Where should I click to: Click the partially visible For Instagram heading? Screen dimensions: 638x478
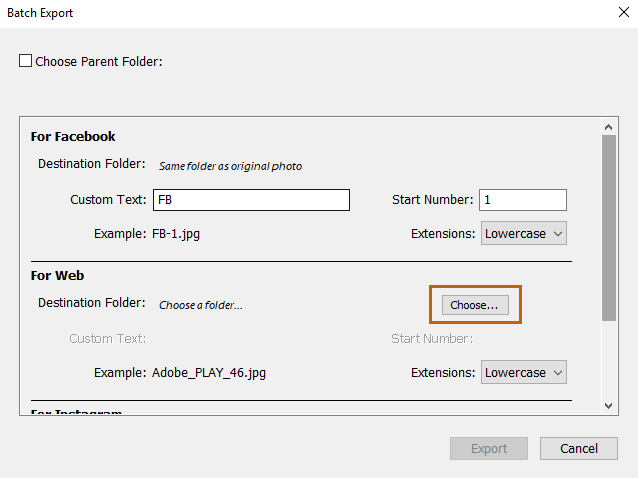(x=76, y=412)
